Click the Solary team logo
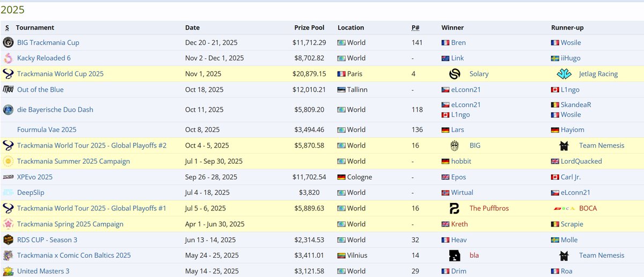This screenshot has width=644, height=277. click(455, 74)
